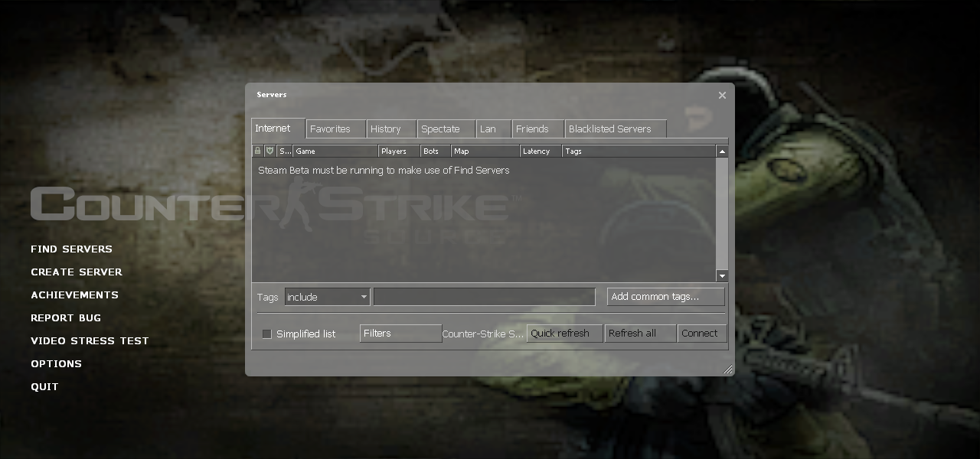This screenshot has height=459, width=980.
Task: Switch to the History tab
Action: [x=392, y=129]
